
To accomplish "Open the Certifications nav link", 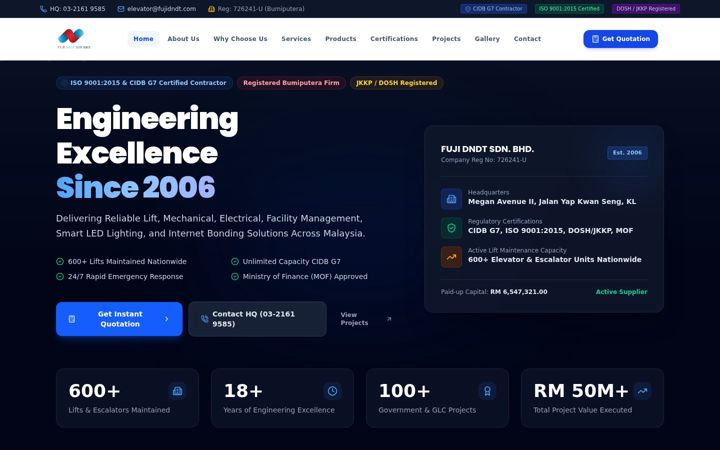I will [394, 39].
